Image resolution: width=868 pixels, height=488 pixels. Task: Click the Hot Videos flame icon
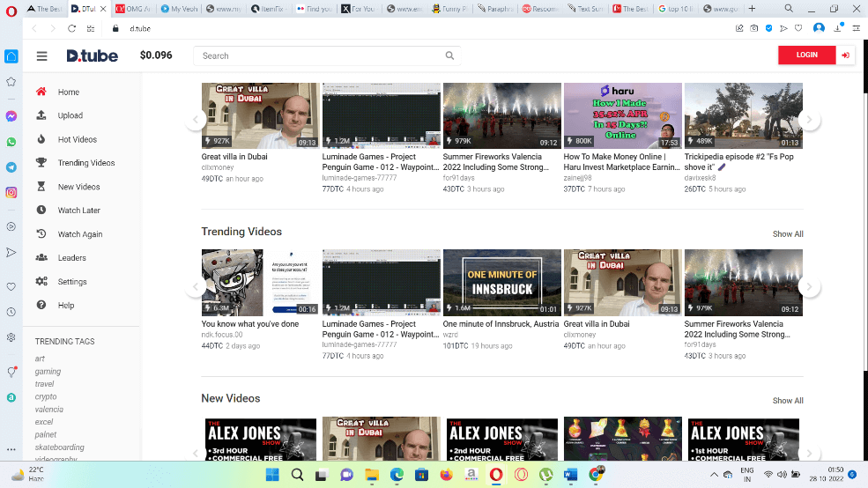tap(41, 139)
